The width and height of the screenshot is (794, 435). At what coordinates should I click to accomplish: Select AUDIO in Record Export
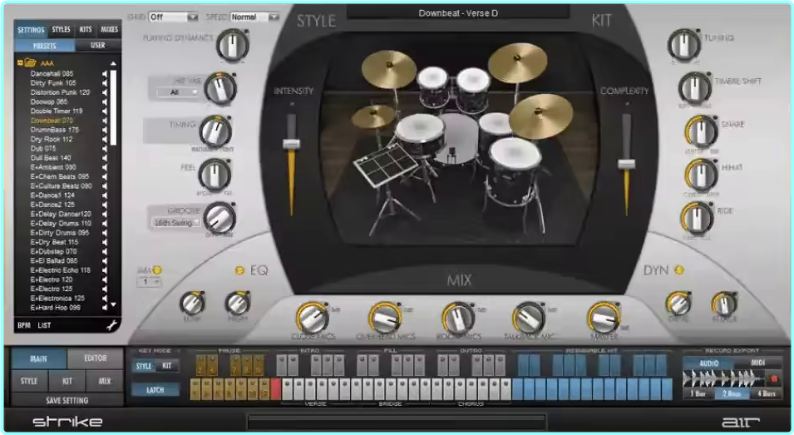pos(709,363)
